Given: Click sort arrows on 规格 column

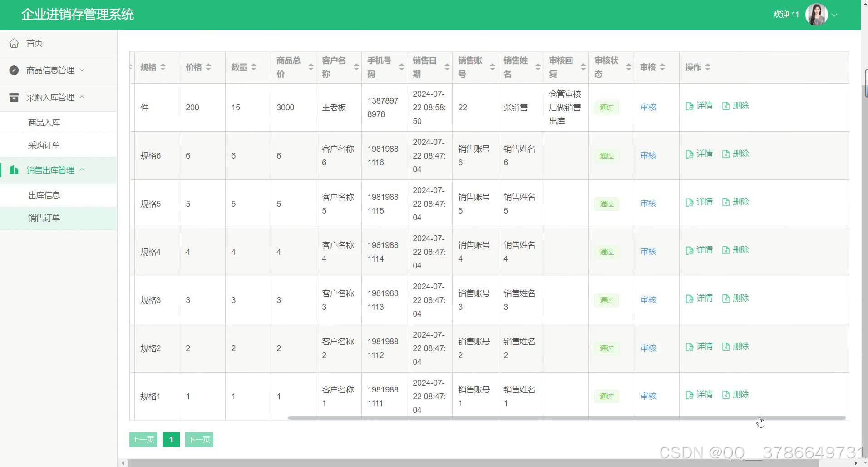Looking at the screenshot, I should pos(163,67).
